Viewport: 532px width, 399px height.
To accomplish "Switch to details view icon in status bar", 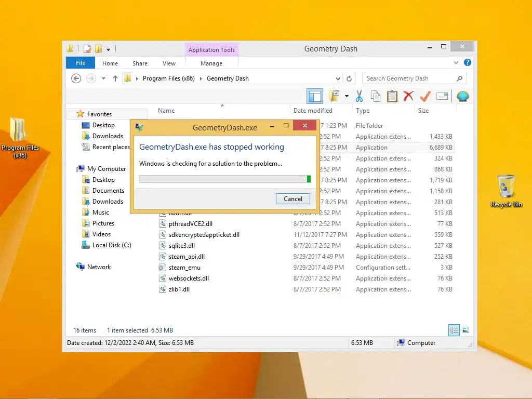I will 454,330.
